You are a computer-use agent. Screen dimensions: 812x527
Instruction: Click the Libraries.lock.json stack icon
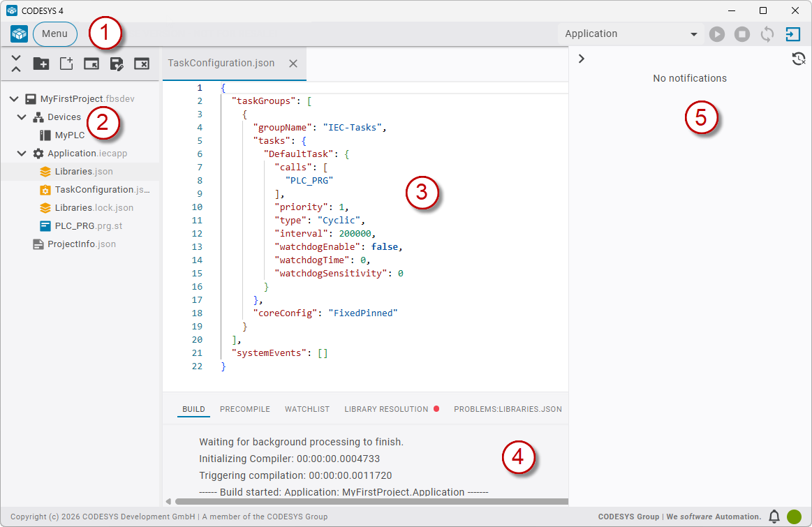[45, 207]
